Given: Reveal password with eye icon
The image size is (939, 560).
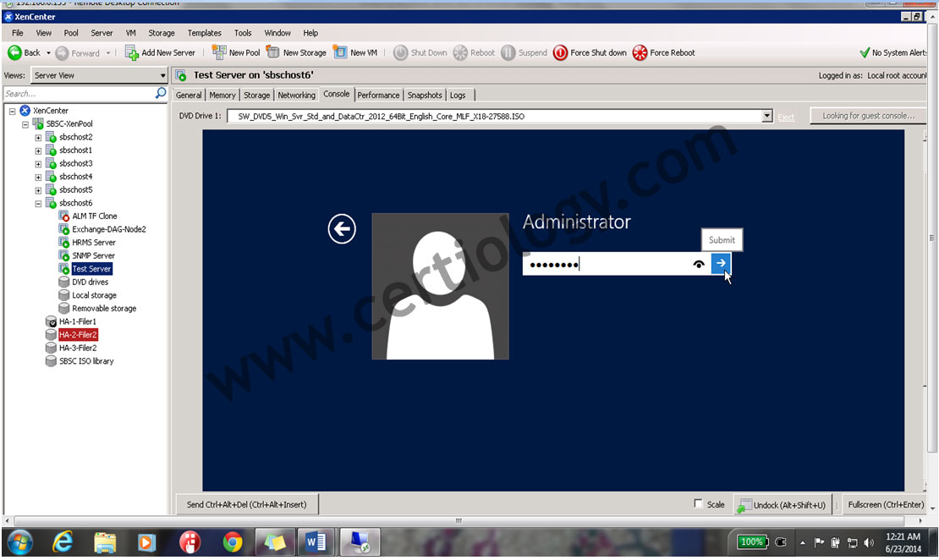Looking at the screenshot, I should point(698,264).
